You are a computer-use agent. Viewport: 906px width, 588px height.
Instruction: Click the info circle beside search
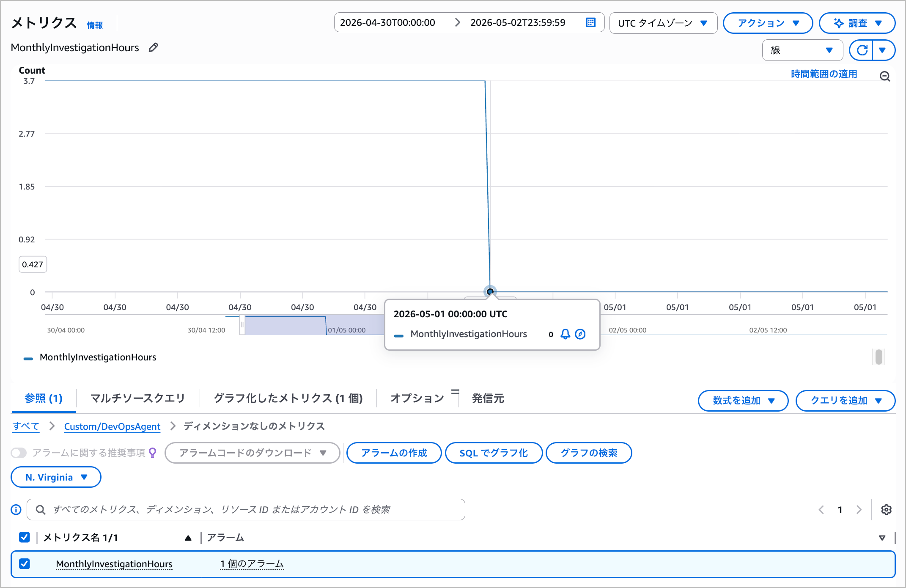tap(16, 509)
